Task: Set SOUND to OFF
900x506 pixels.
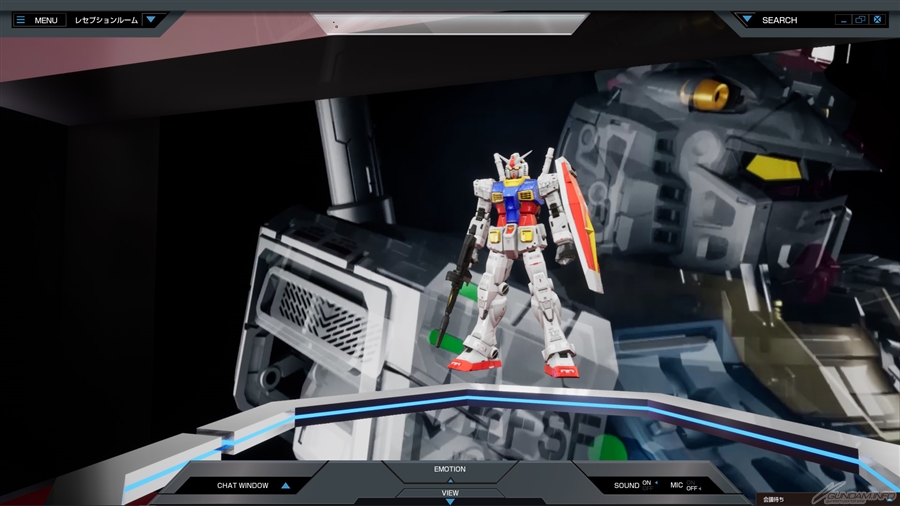Action: (647, 489)
